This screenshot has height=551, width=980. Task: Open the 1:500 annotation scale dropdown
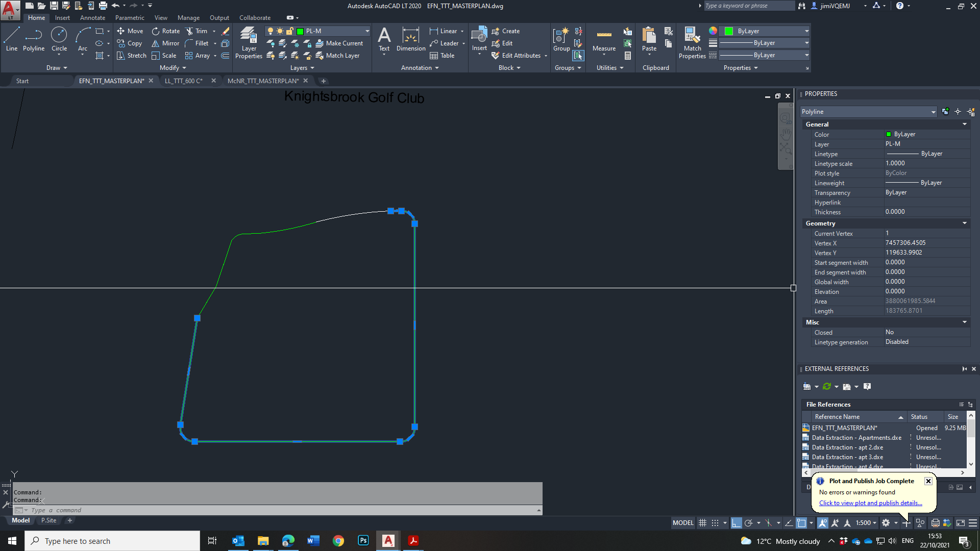point(866,523)
